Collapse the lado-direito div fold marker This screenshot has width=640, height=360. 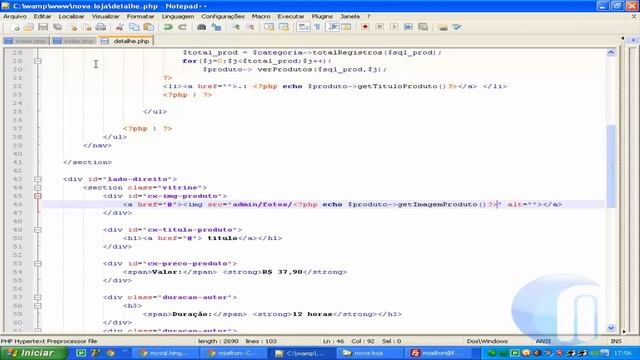click(38, 179)
